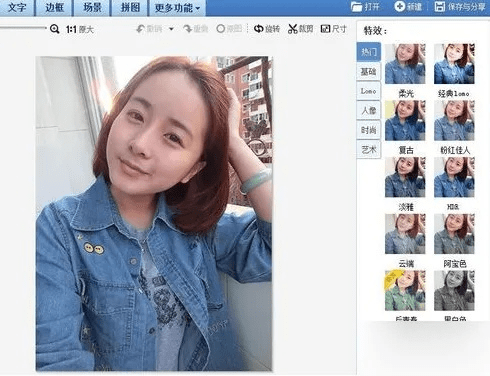Apply the HDR effect thumbnail
Image resolution: width=490 pixels, height=376 pixels.
pyautogui.click(x=454, y=177)
